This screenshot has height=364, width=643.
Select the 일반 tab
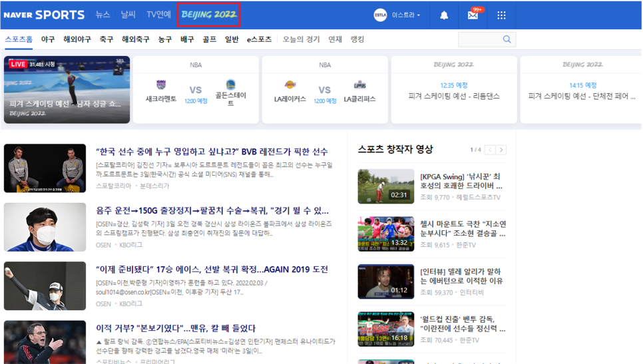pos(232,39)
